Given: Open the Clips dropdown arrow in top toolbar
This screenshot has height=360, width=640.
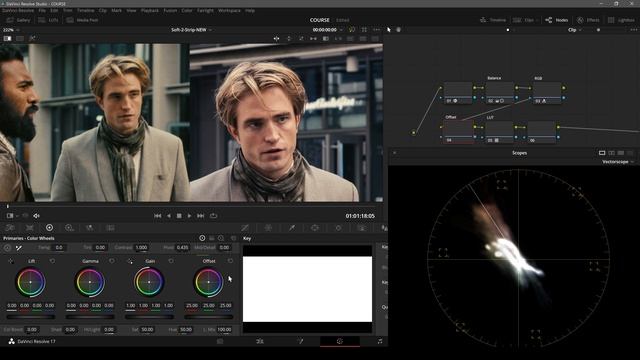Looking at the screenshot, I should click(x=537, y=20).
